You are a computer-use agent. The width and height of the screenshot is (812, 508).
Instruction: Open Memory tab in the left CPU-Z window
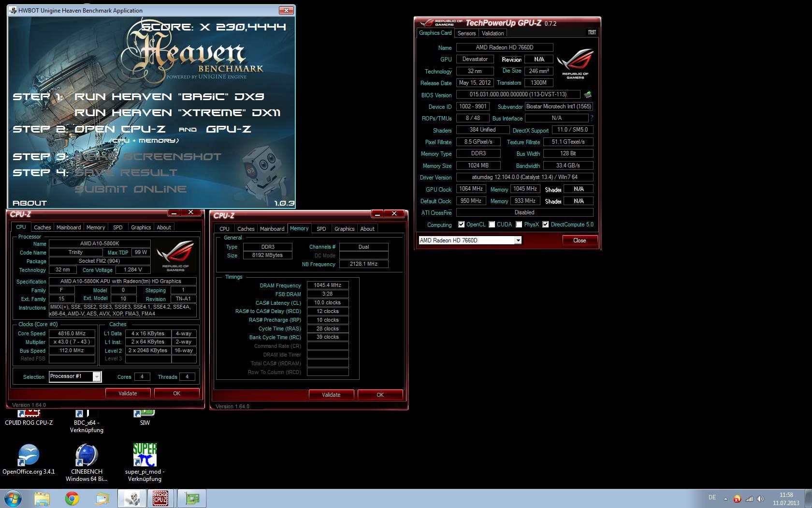(96, 227)
